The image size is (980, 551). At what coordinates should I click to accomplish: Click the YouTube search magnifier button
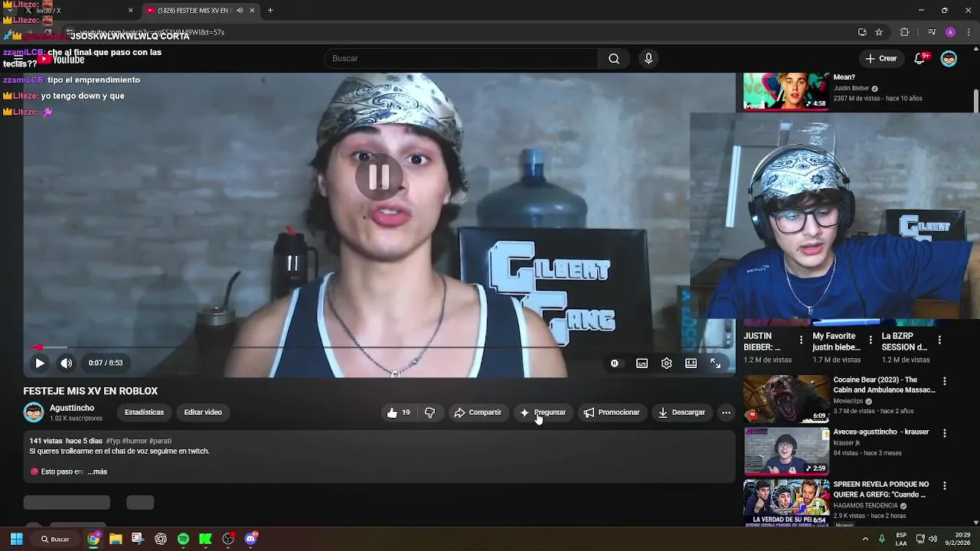point(614,59)
